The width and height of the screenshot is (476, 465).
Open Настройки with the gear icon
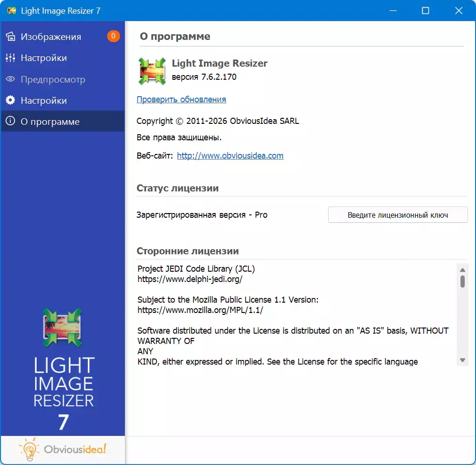10,100
